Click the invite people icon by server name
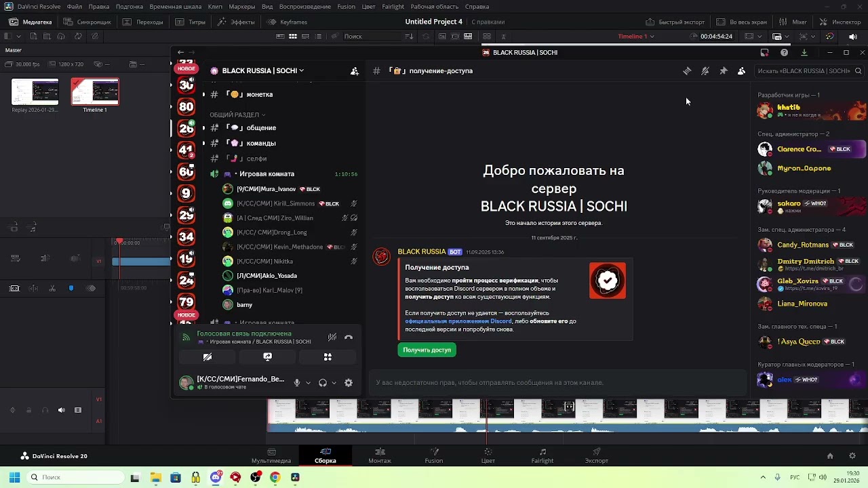The height and width of the screenshot is (488, 868). (354, 70)
